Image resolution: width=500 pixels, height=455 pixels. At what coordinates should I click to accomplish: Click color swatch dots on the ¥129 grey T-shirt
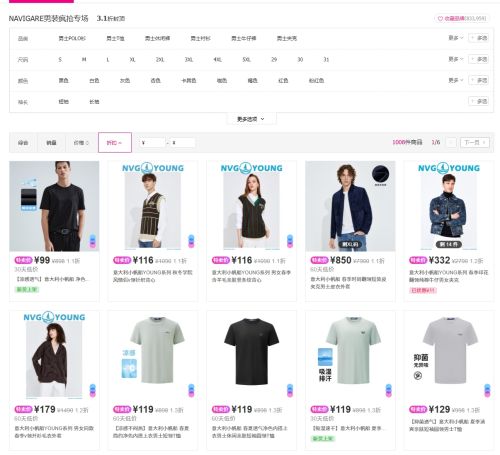pos(487,390)
